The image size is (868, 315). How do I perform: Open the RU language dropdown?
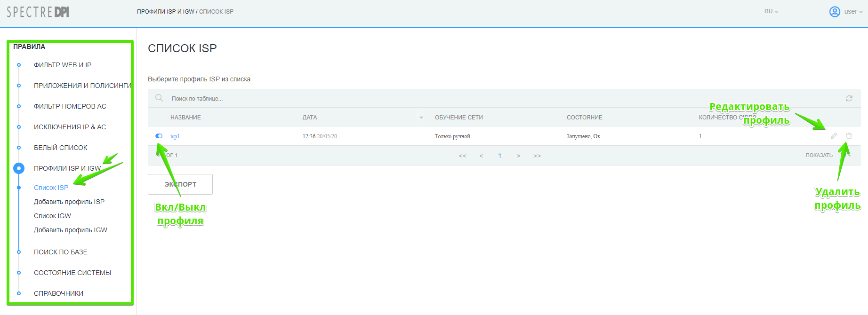pyautogui.click(x=771, y=11)
